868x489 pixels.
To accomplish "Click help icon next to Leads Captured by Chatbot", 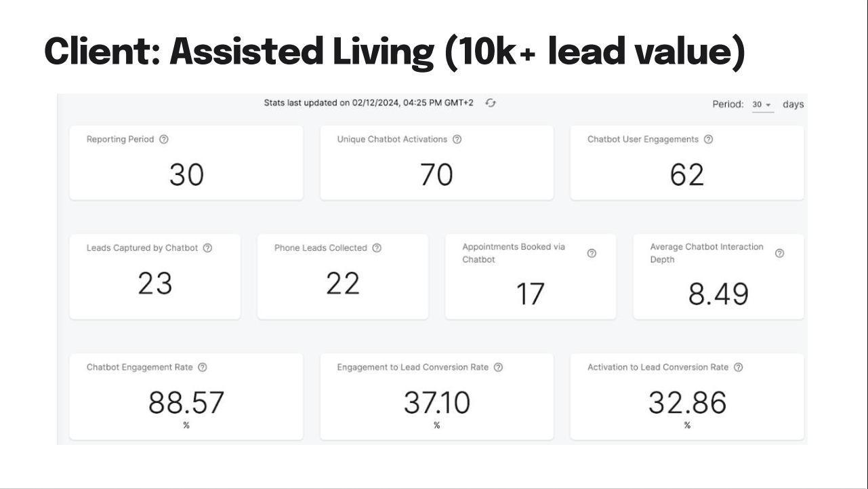I will 208,248.
